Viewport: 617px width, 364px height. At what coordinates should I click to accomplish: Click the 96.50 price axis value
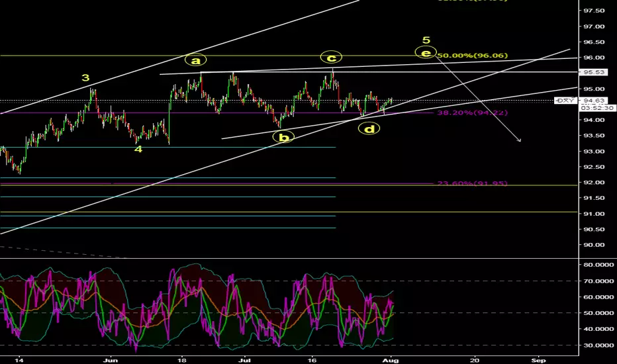point(594,42)
